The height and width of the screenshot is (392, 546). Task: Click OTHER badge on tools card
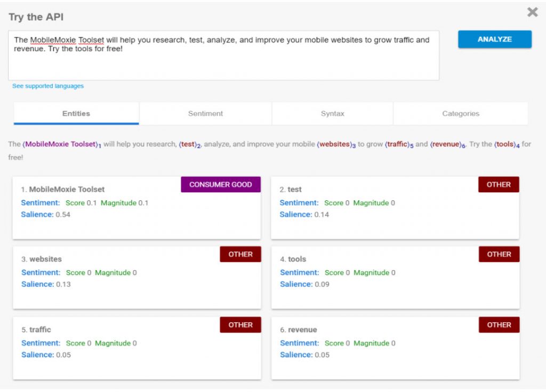pos(499,254)
